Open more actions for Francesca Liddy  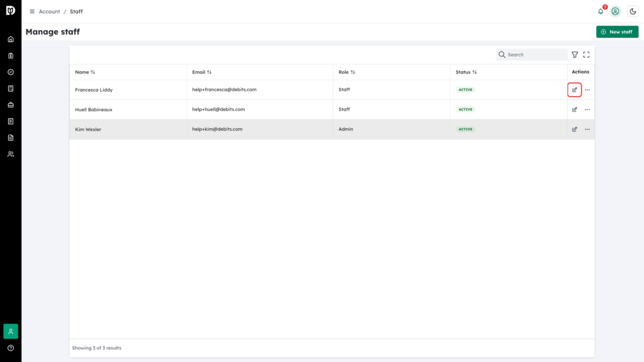pyautogui.click(x=587, y=90)
